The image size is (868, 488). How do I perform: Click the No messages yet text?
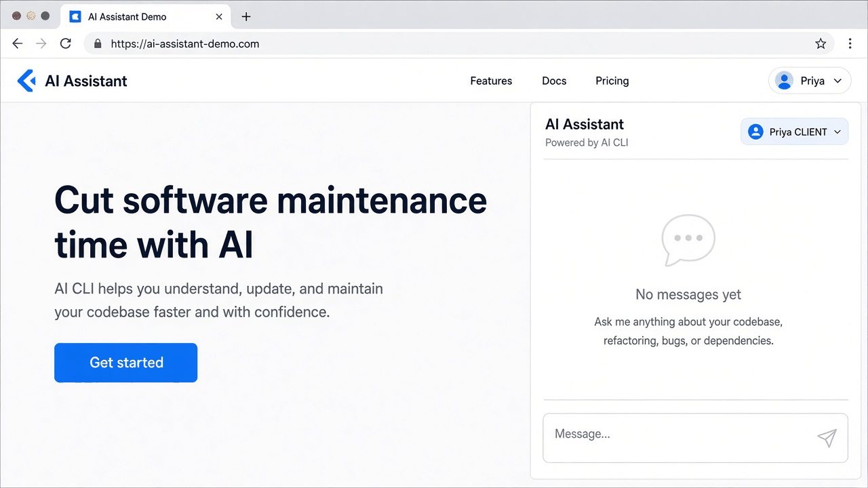click(x=688, y=294)
